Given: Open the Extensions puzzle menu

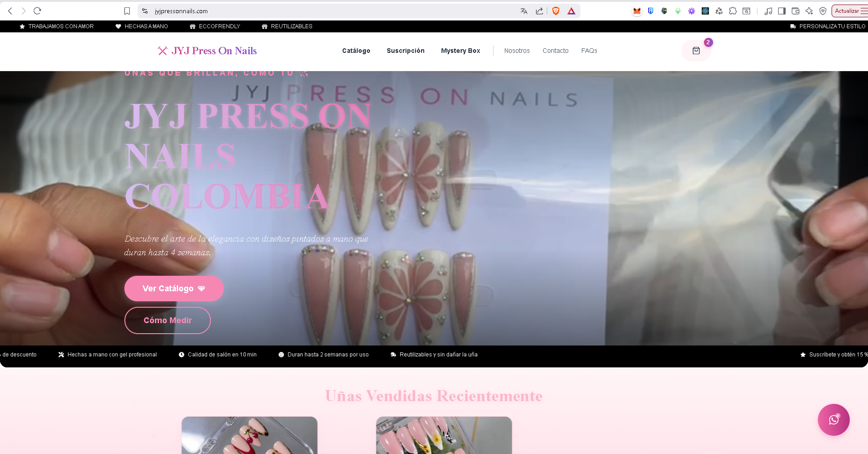Looking at the screenshot, I should (x=733, y=11).
